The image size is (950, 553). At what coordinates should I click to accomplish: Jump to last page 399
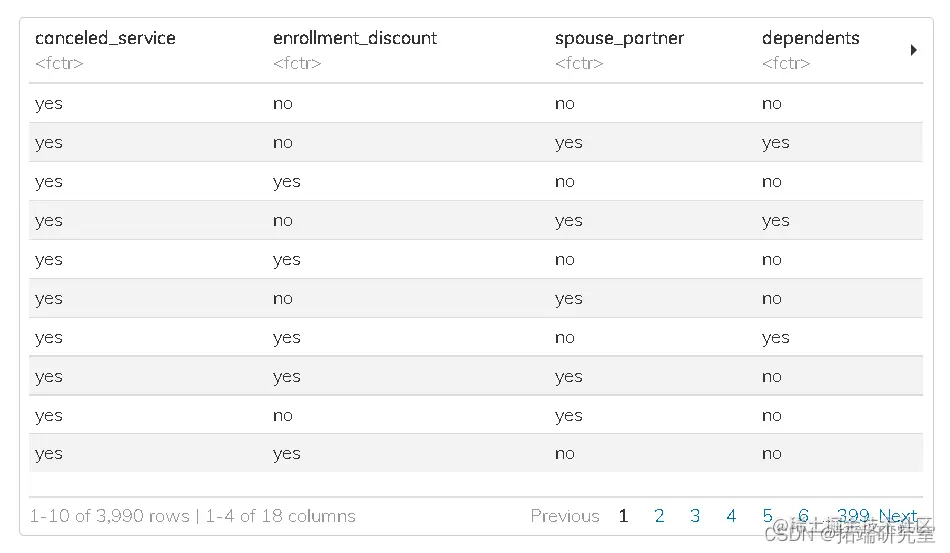853,516
